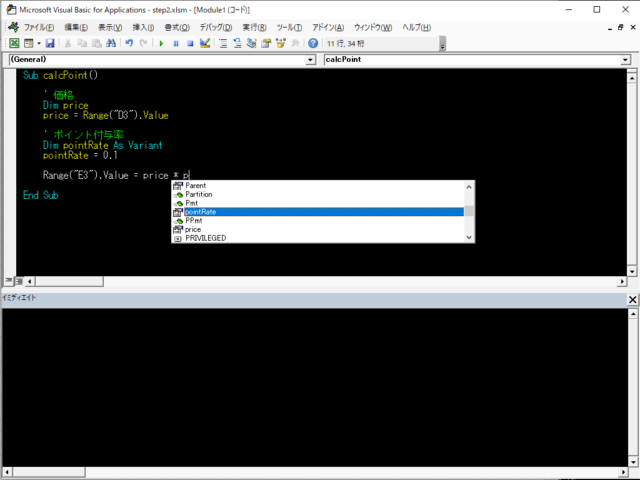Switch to Procedure View button at bottom-left
The width and height of the screenshot is (640, 480).
coord(7,281)
